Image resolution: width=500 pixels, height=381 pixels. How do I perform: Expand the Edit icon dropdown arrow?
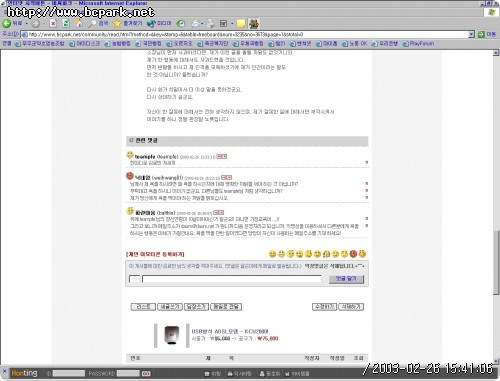(232, 24)
